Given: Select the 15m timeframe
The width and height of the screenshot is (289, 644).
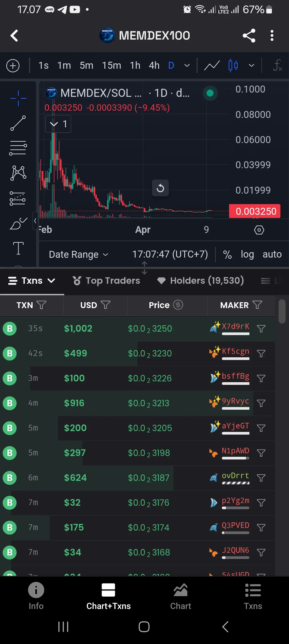Looking at the screenshot, I should click(112, 66).
